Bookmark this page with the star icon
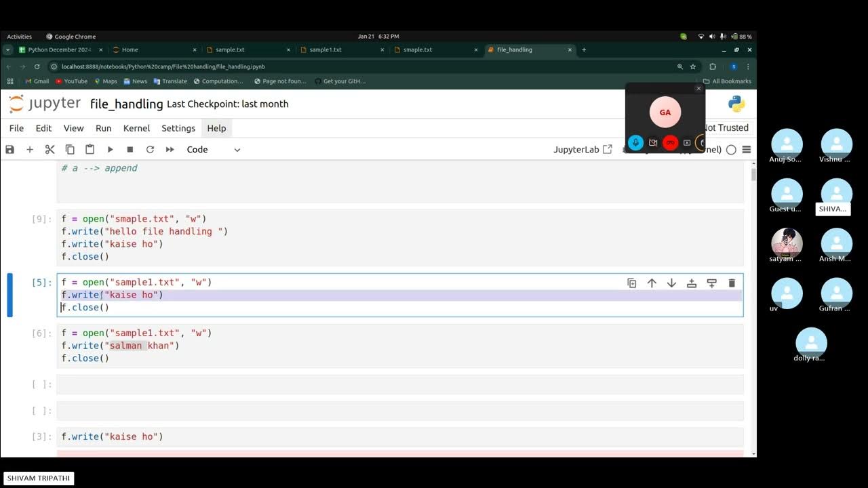 (693, 66)
